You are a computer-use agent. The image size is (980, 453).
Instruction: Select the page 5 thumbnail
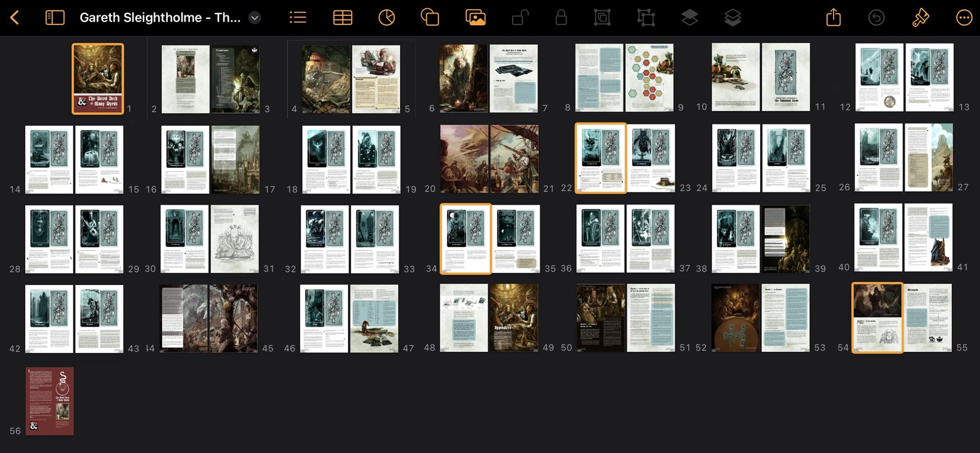pyautogui.click(x=376, y=79)
